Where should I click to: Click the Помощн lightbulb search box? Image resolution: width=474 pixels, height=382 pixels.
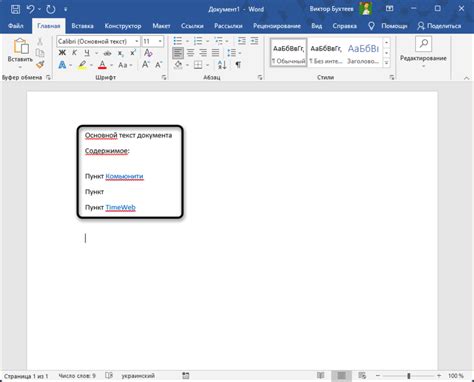point(388,26)
